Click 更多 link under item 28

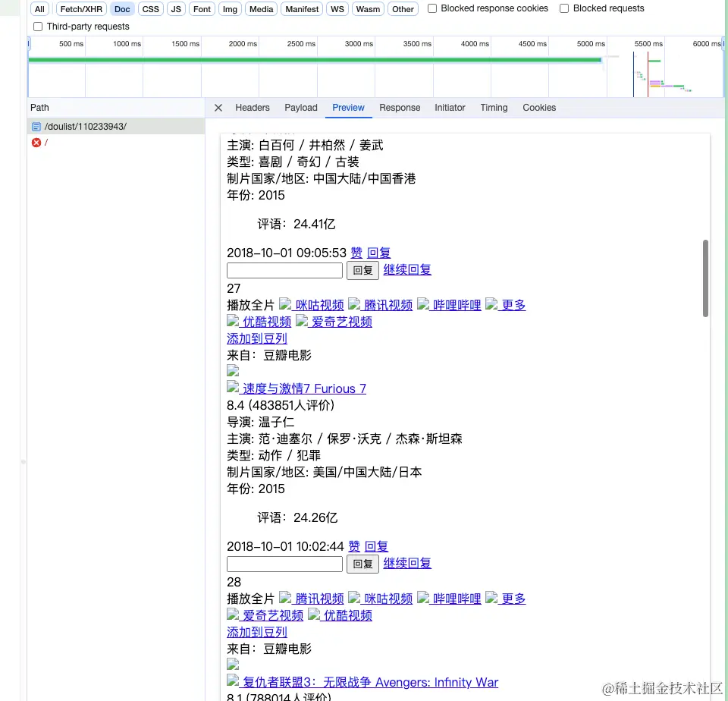506,599
